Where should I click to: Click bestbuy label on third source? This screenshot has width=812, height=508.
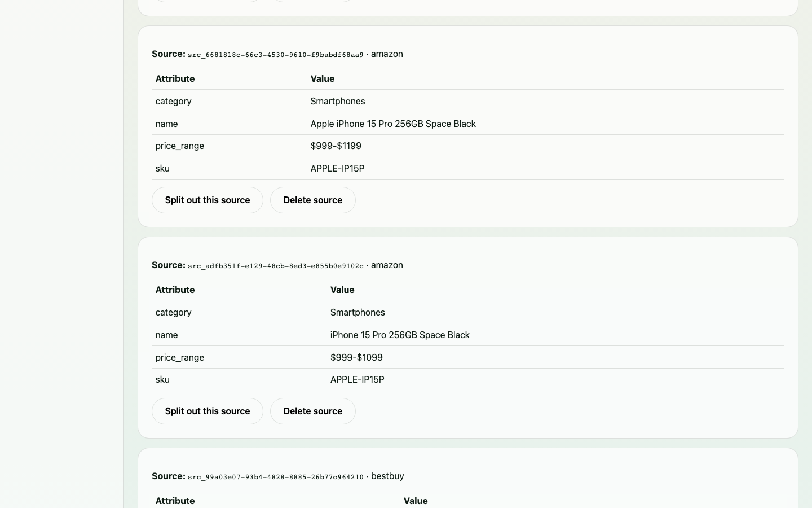[387, 476]
